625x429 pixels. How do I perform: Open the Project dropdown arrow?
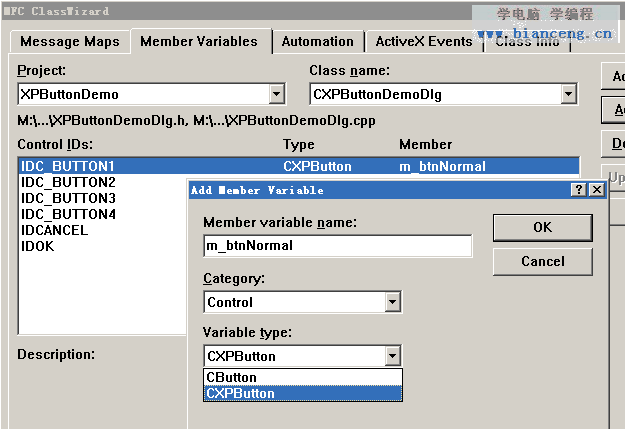pos(276,94)
